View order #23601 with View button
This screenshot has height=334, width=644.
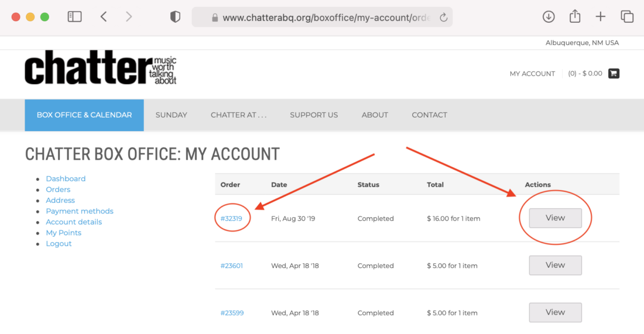(x=555, y=265)
